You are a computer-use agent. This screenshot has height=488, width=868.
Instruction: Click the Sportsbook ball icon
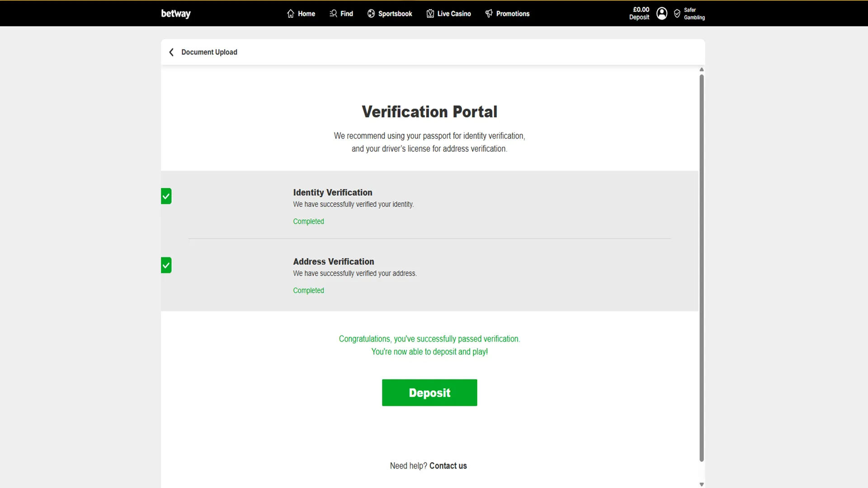tap(371, 14)
